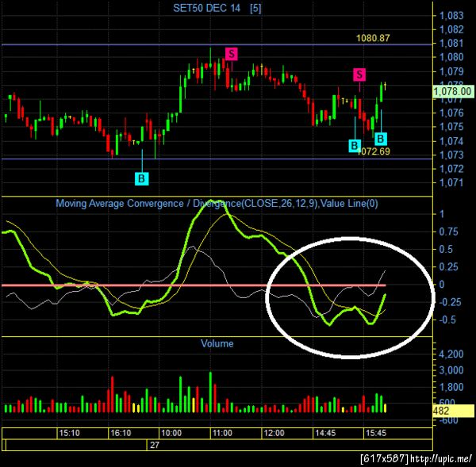Click the 11:00 time axis label
Viewport: 476px width, 467px height.
(x=222, y=433)
